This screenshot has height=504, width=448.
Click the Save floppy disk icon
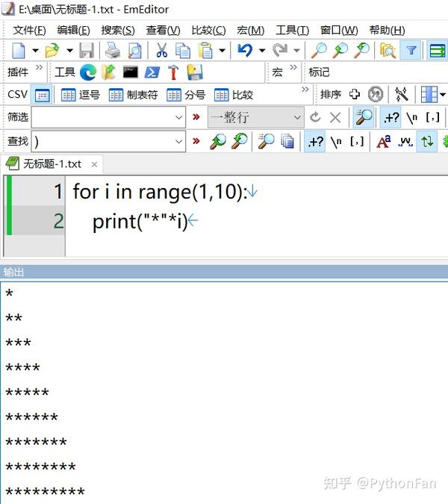tap(87, 51)
